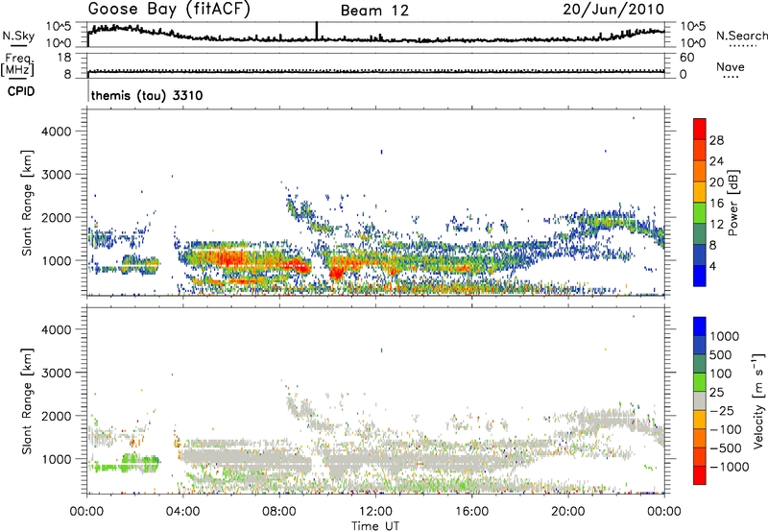Click the red top segment of Power colorbar
Image resolution: width=768 pixels, height=532 pixels.
point(700,129)
